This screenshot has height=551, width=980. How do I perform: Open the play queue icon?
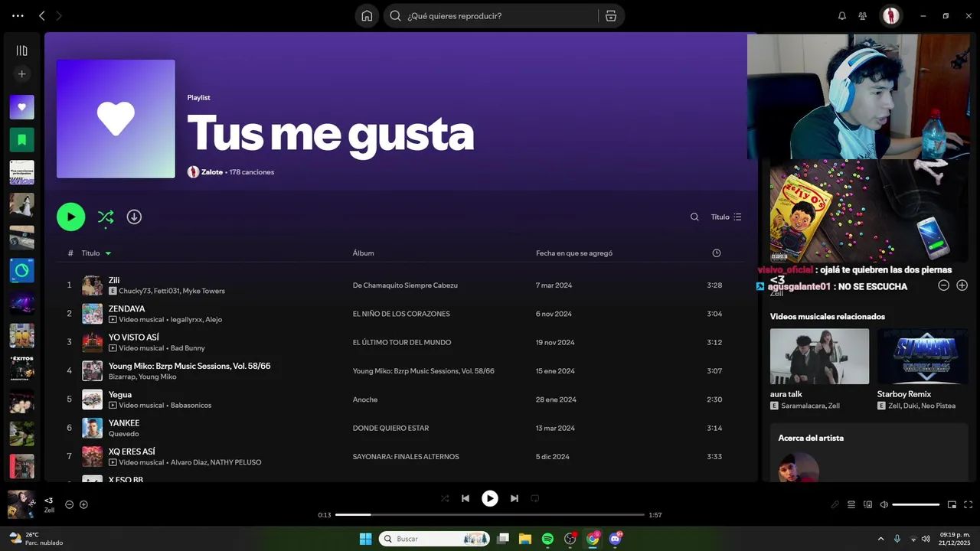(851, 504)
